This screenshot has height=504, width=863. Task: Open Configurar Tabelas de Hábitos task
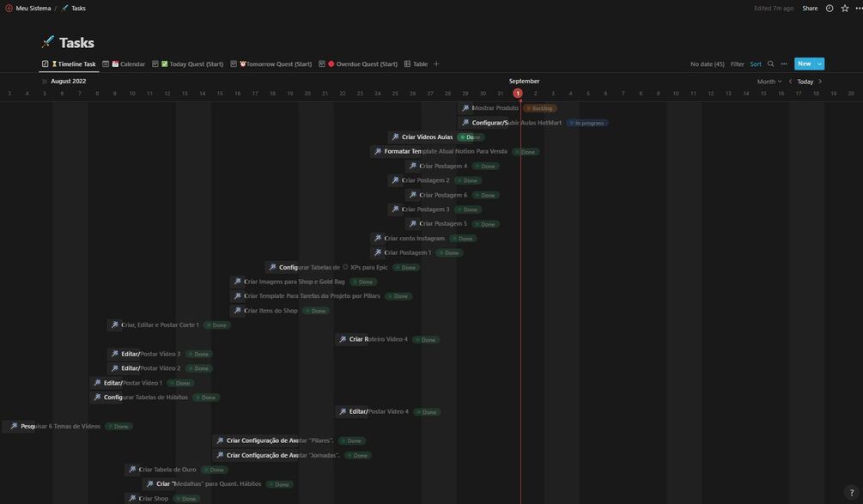coord(145,398)
